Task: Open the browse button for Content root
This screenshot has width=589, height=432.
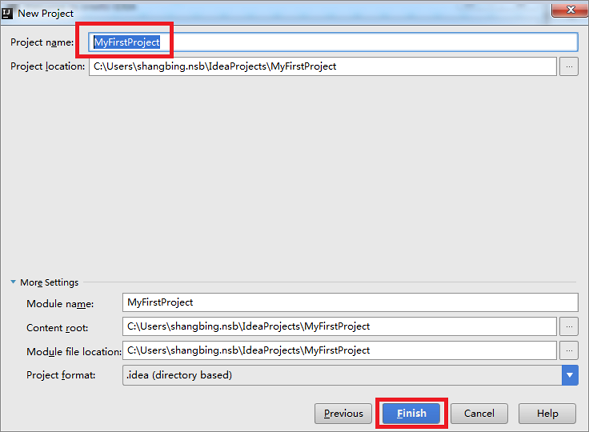Action: pyautogui.click(x=569, y=326)
